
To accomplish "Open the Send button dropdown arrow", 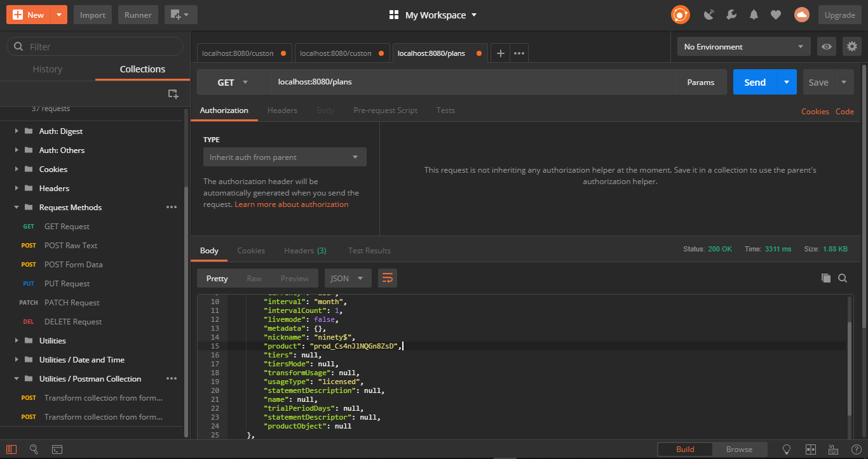I will tap(787, 83).
